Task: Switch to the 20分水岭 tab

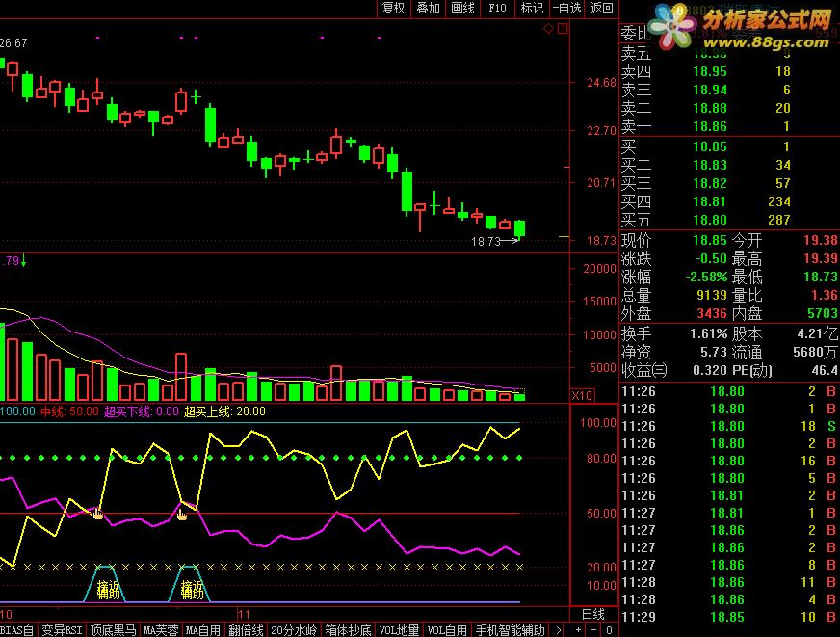Action: pos(294,630)
